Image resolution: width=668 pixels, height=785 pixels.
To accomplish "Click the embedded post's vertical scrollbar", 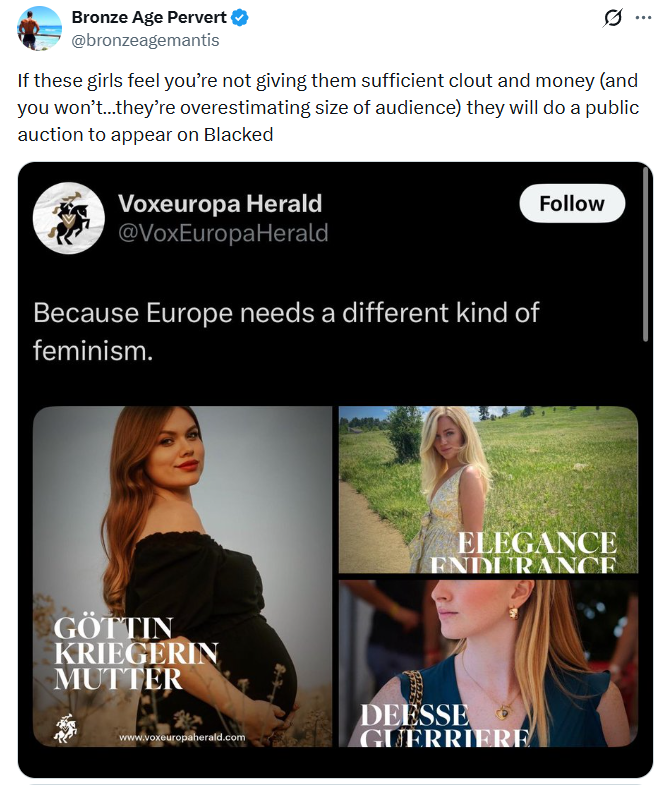I will tap(645, 255).
